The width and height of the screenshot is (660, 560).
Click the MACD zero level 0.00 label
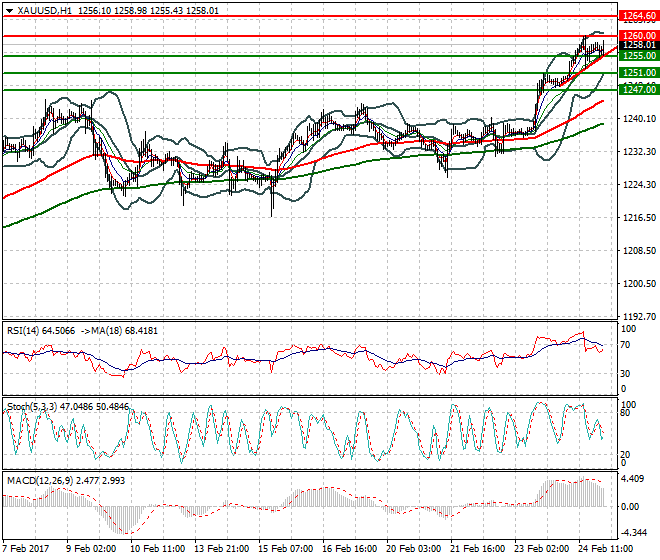click(630, 507)
